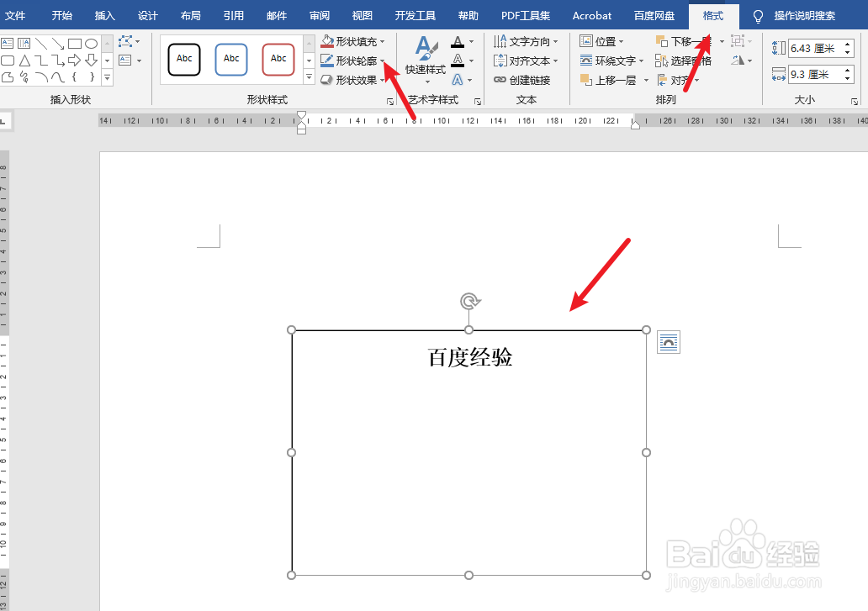Viewport: 868px width, 611px height.
Task: Switch to the 插入 tab
Action: (x=104, y=15)
